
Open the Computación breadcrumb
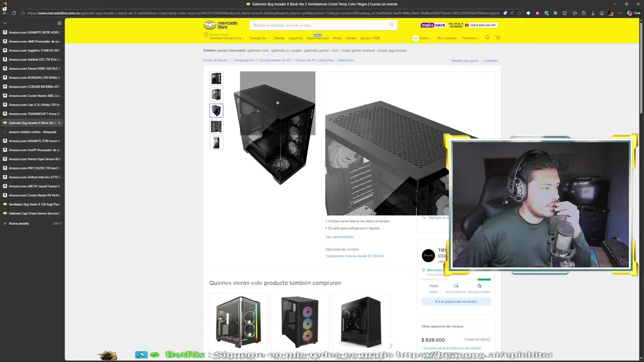(x=244, y=60)
